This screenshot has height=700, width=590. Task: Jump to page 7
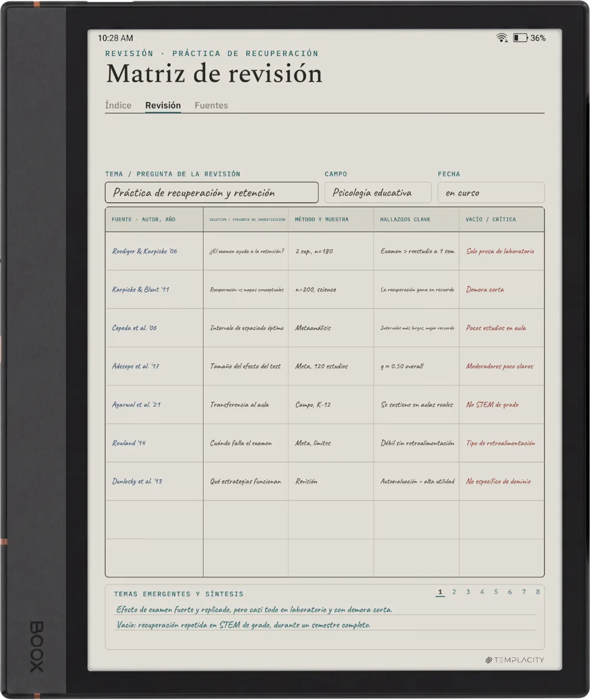[x=524, y=592]
